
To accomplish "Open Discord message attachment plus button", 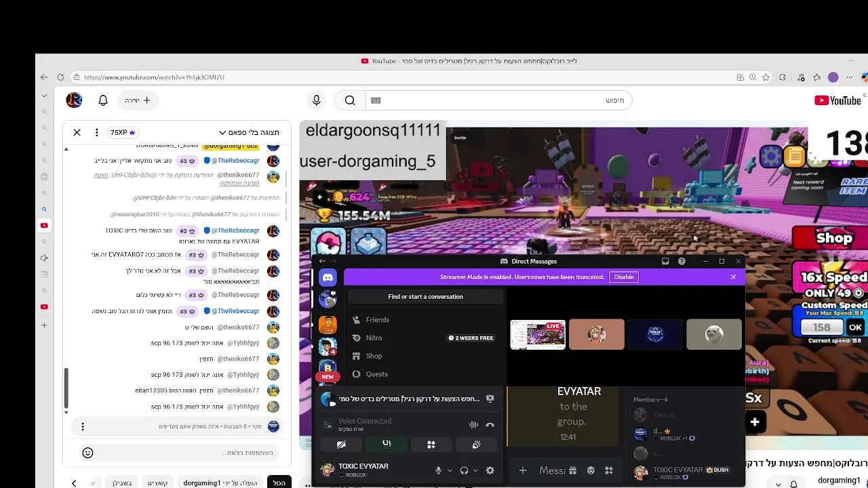I will coord(523,470).
